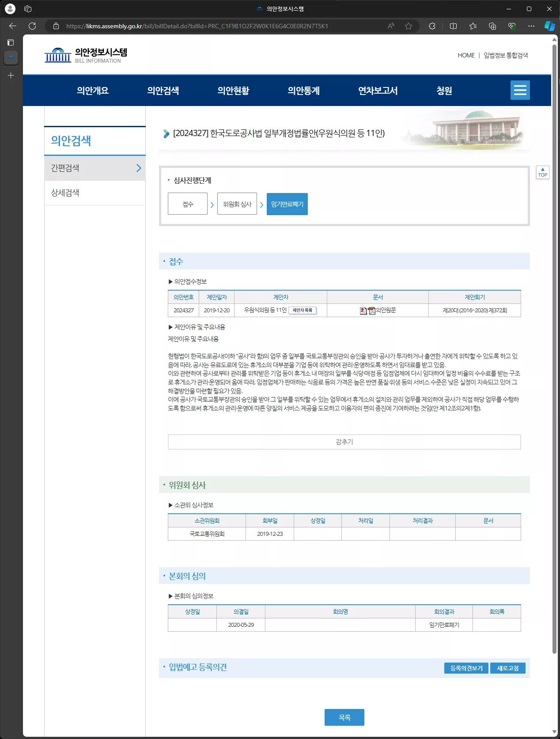
Task: Click 국토교통위원회 committee cell
Action: [x=207, y=534]
